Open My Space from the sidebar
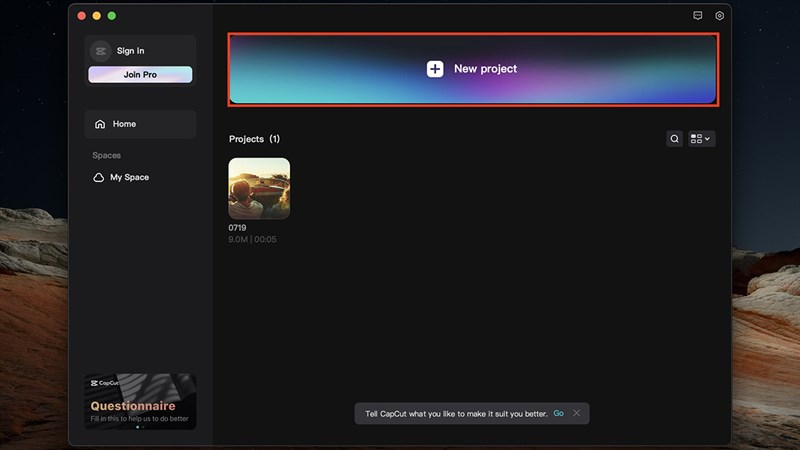 [129, 177]
